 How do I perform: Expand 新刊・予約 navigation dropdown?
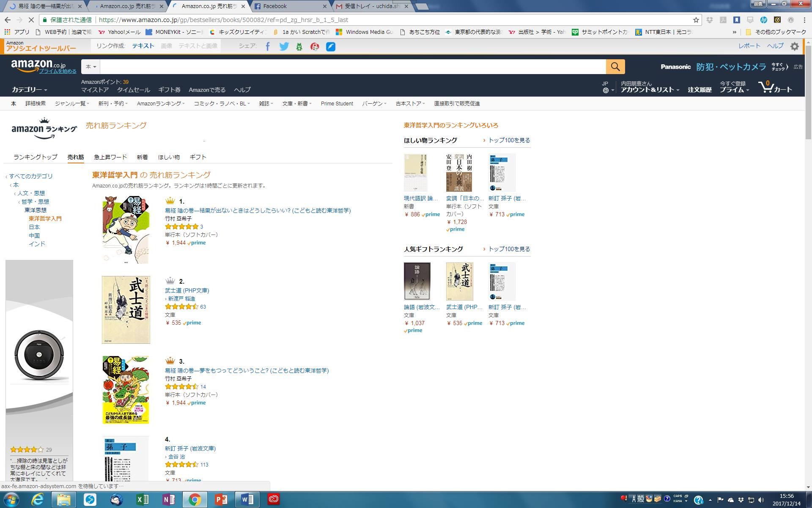coord(112,103)
